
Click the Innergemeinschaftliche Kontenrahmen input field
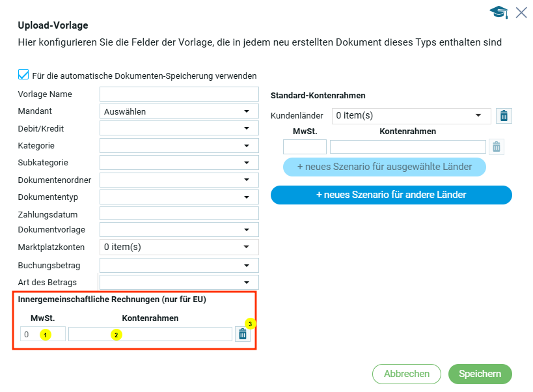150,334
